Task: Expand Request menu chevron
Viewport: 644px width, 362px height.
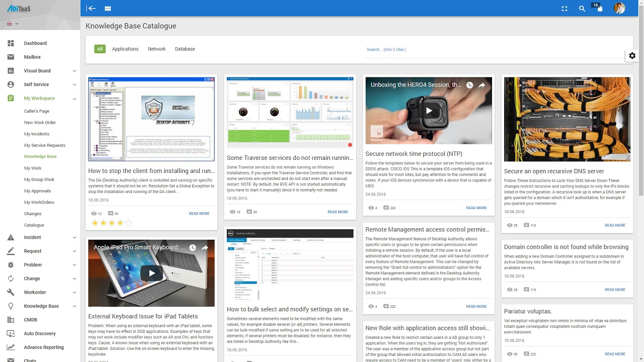Action: click(x=74, y=251)
